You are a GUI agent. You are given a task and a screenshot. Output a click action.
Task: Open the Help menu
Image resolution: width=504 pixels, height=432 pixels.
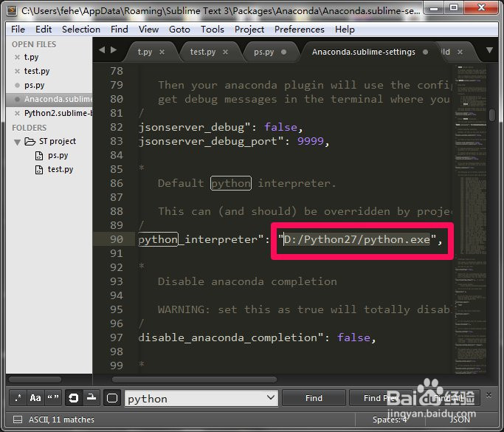coord(345,30)
